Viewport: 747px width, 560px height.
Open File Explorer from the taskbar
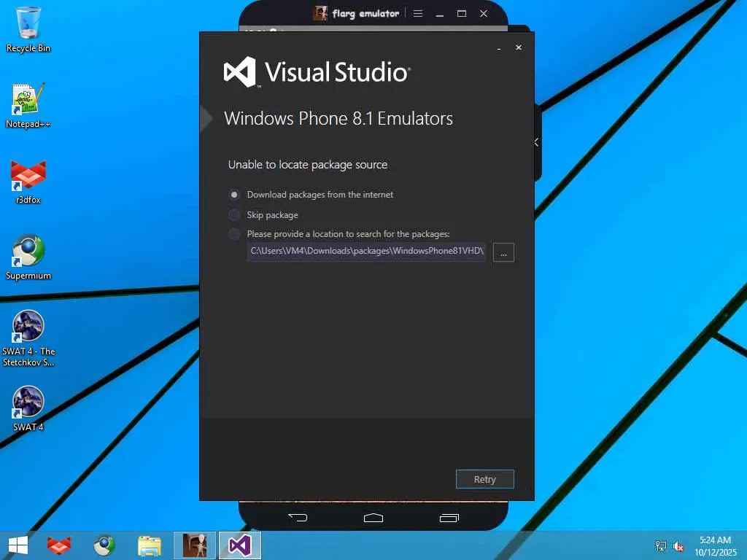pos(149,545)
